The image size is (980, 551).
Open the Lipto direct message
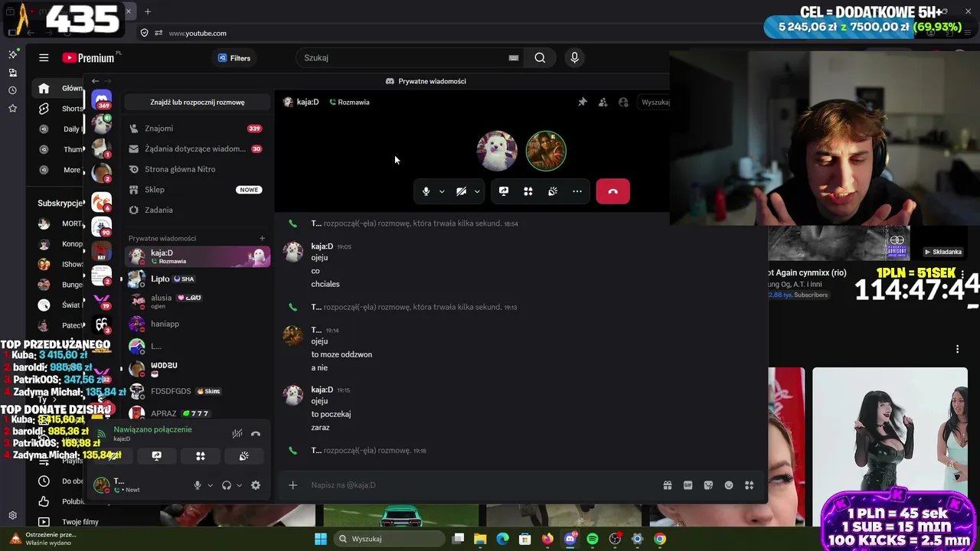pos(198,279)
